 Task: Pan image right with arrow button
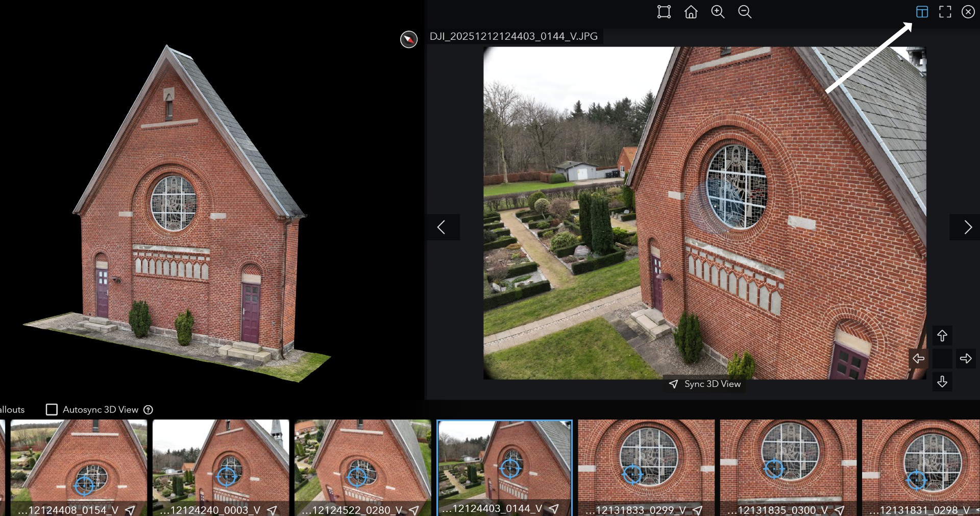[x=965, y=358]
